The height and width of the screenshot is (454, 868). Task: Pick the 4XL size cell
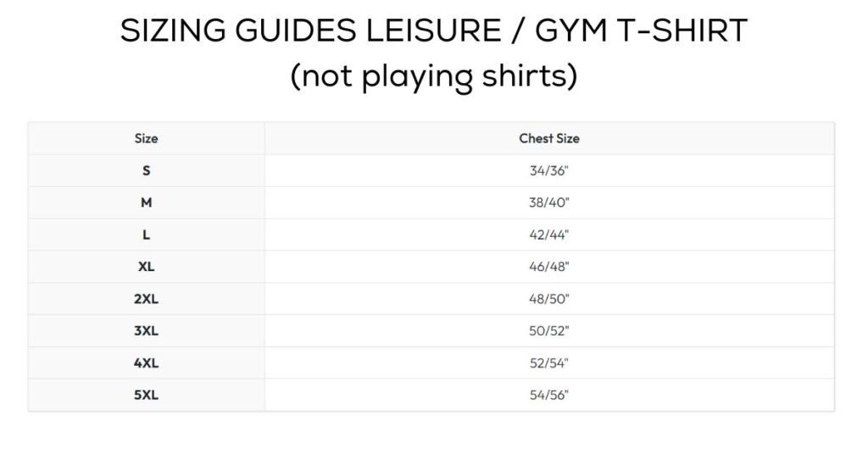(146, 363)
